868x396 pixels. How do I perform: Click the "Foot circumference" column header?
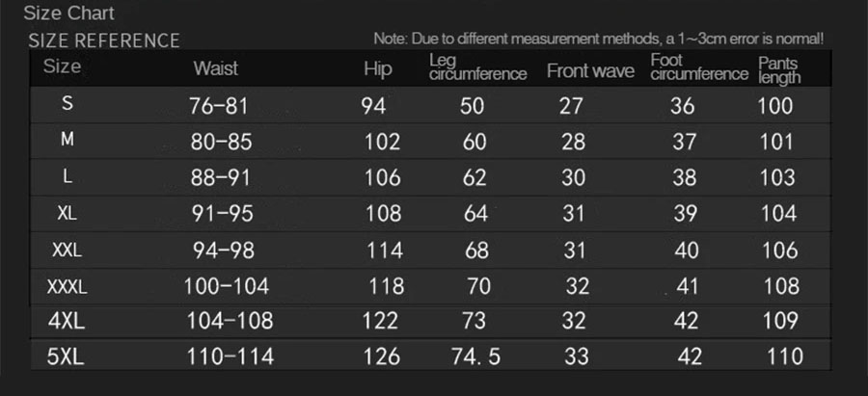699,67
